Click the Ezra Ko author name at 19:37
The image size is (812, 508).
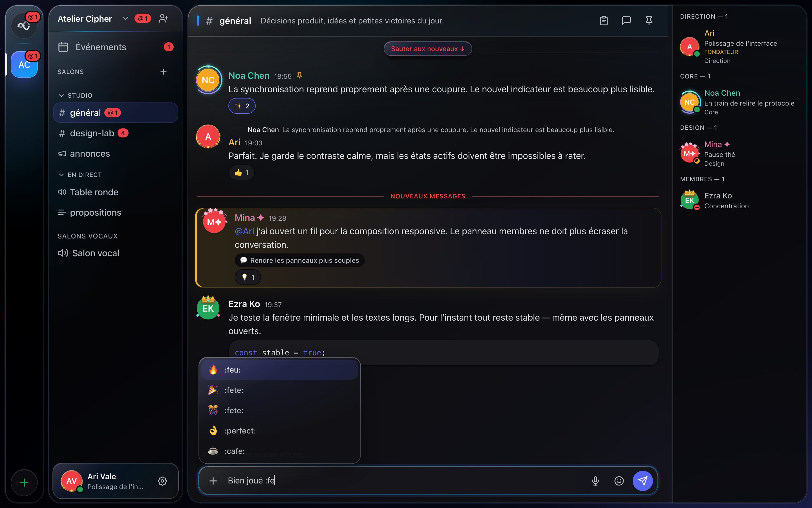[x=244, y=304]
